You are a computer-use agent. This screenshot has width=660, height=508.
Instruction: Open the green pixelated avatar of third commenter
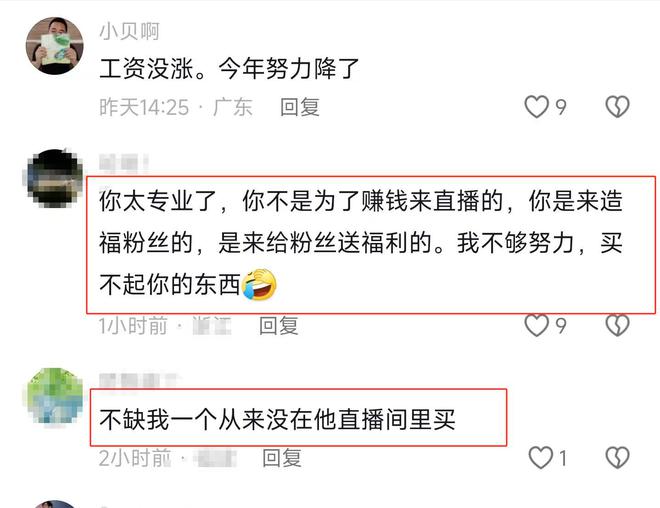[x=54, y=396]
